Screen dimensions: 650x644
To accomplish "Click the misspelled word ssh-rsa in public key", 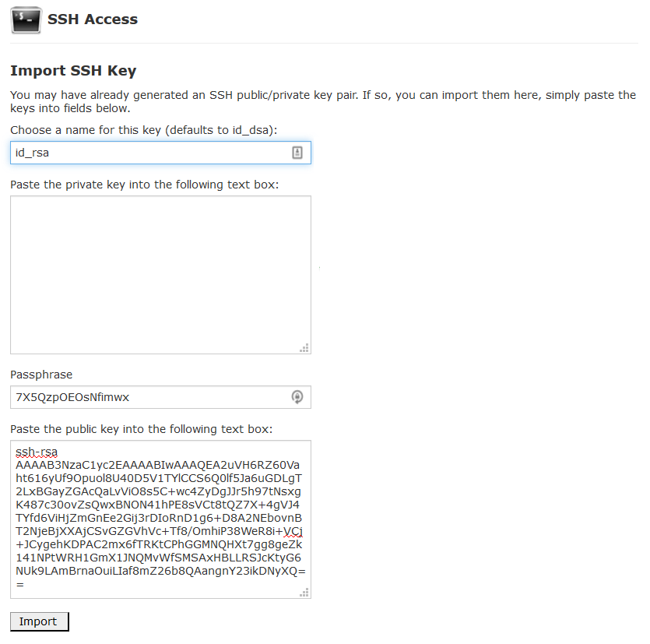I will coord(37,452).
